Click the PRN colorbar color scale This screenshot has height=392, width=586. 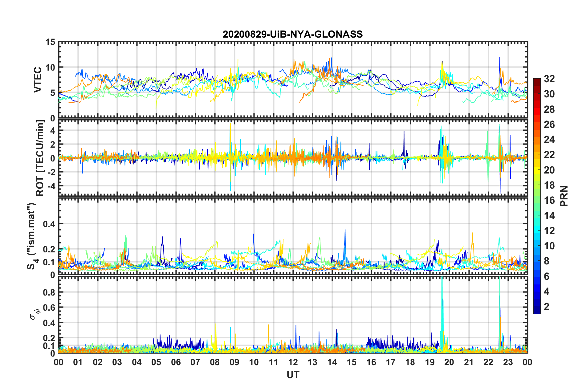coord(537,196)
